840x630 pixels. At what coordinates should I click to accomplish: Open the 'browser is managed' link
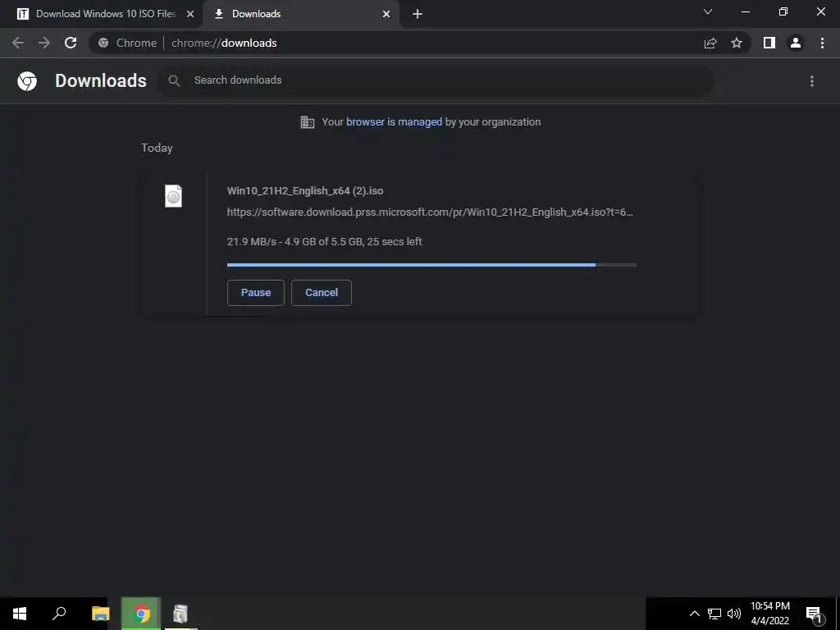point(395,122)
